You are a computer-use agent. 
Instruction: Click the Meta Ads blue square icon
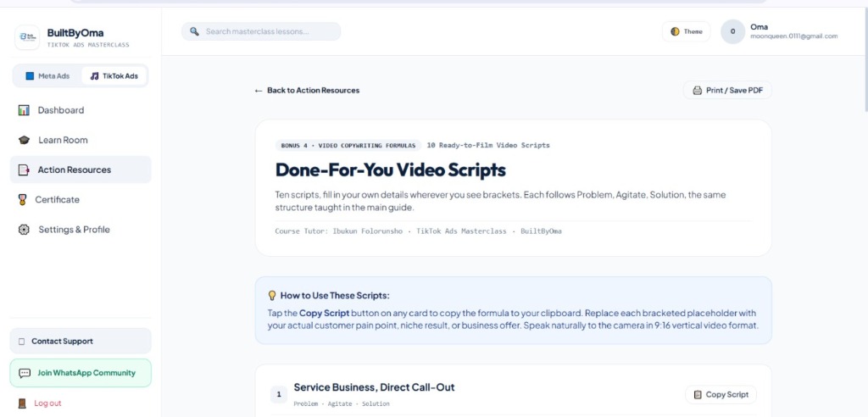click(30, 76)
